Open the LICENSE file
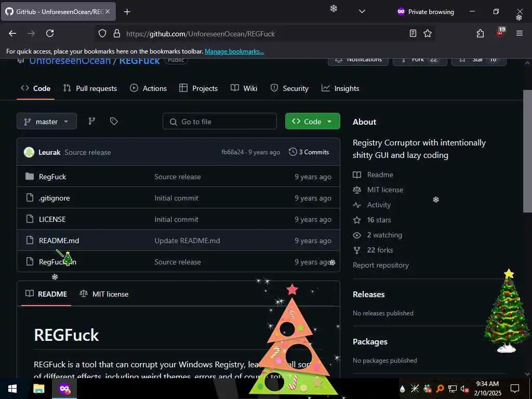Screen dimensions: 532x399 [52, 219]
